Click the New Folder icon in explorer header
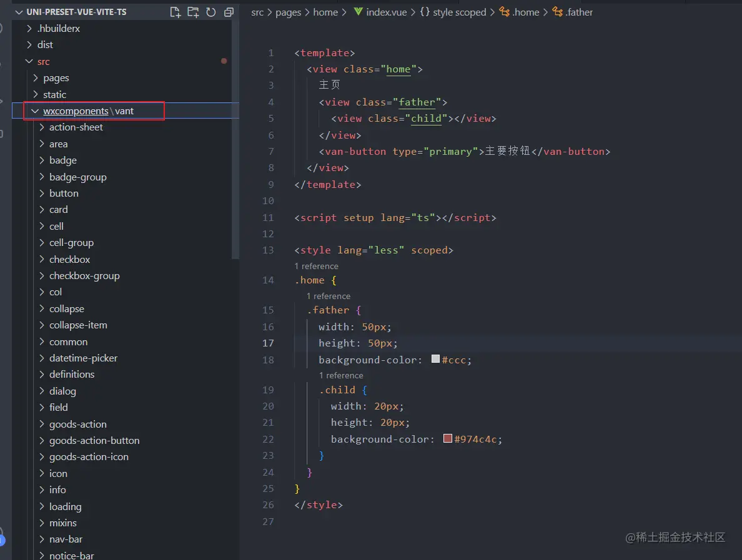 pos(193,12)
